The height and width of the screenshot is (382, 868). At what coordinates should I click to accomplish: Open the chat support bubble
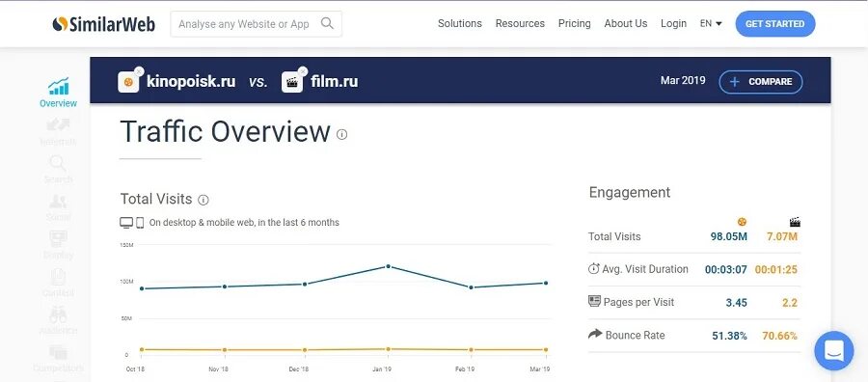tap(833, 350)
